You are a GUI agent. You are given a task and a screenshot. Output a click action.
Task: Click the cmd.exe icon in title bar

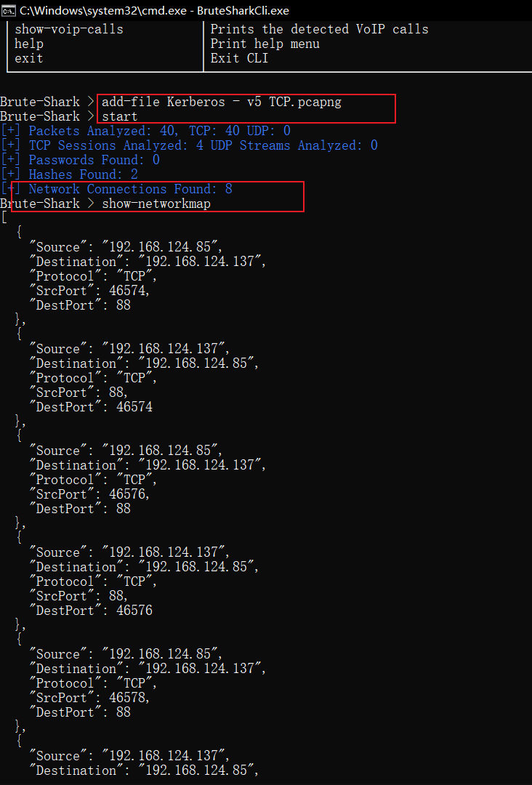point(9,10)
